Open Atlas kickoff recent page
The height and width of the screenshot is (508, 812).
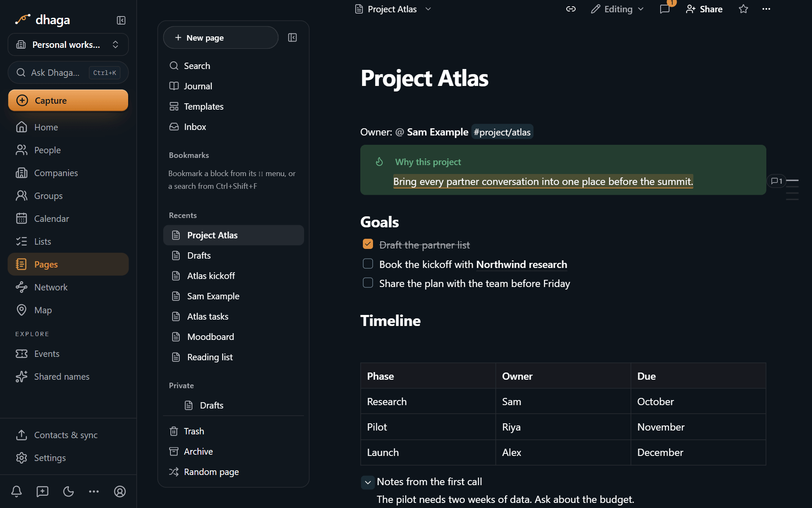(233, 276)
